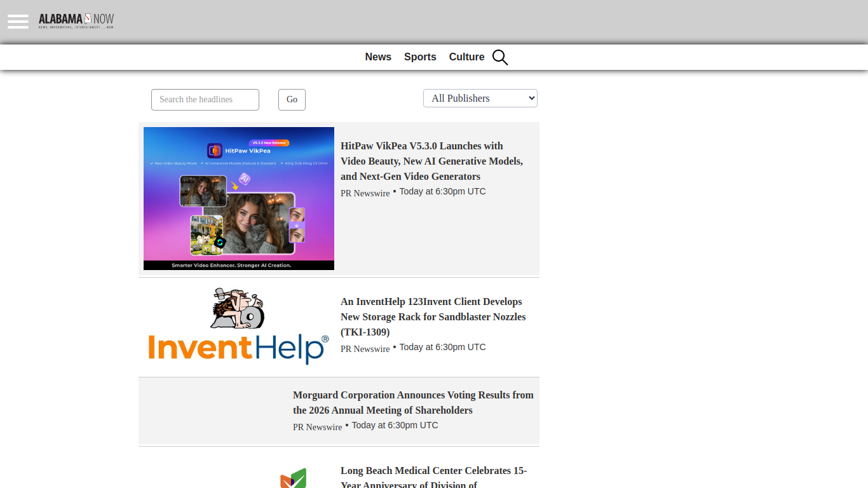868x488 pixels.
Task: Focus the Search the headlines field
Action: (x=205, y=100)
